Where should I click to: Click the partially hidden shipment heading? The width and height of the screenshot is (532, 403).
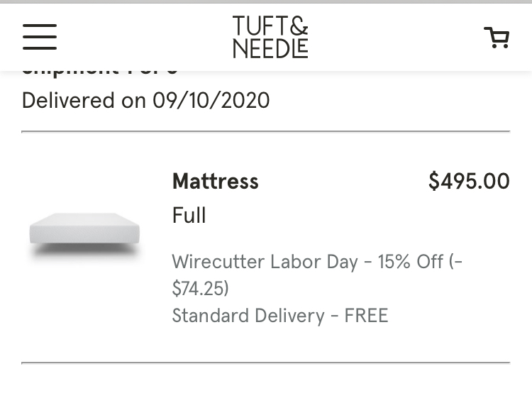click(99, 72)
